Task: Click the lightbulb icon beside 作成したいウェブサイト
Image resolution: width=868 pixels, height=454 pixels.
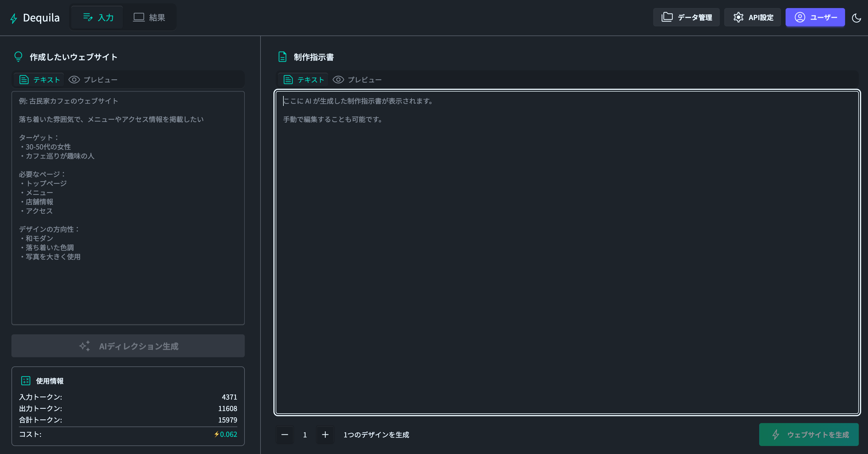Action: (x=18, y=57)
